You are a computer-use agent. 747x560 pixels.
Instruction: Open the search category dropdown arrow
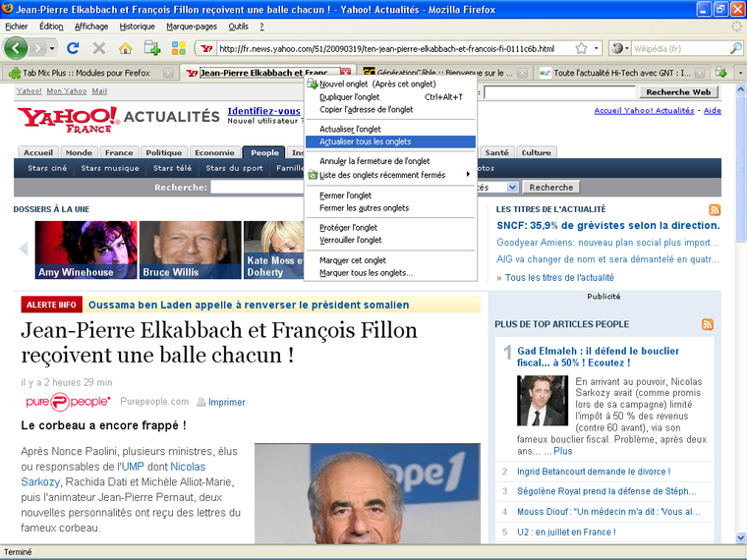click(x=513, y=187)
